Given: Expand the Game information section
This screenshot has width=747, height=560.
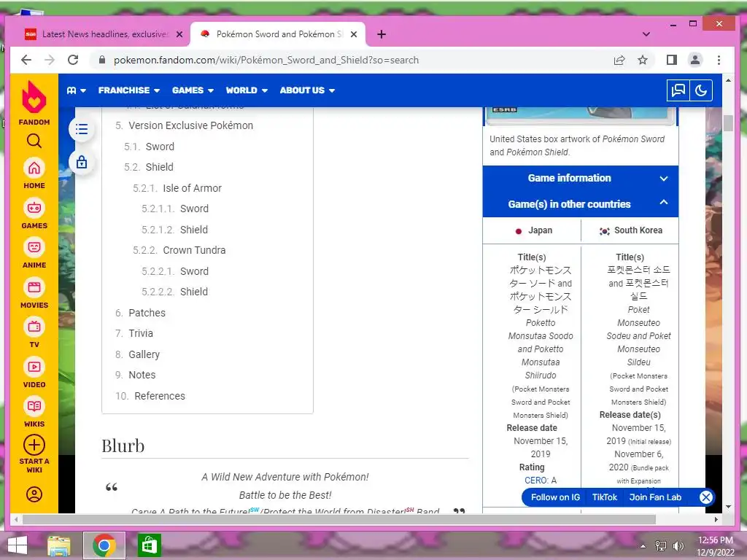Looking at the screenshot, I should pos(580,178).
